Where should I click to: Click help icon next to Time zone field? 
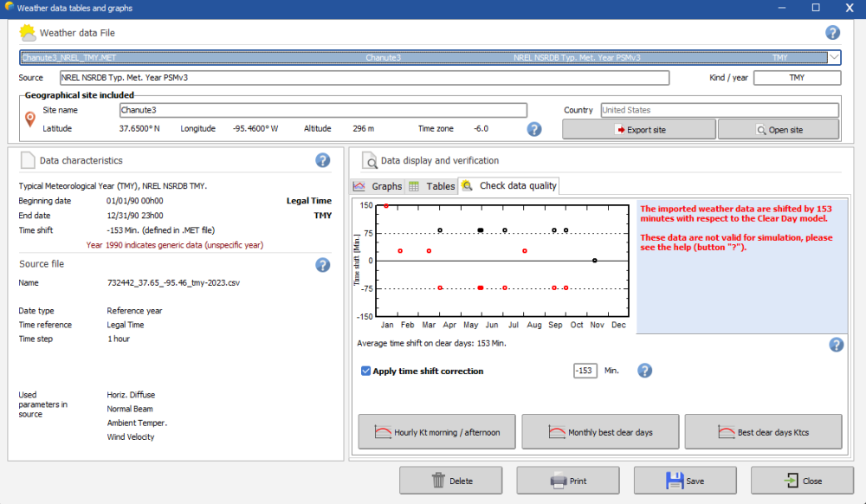point(534,129)
